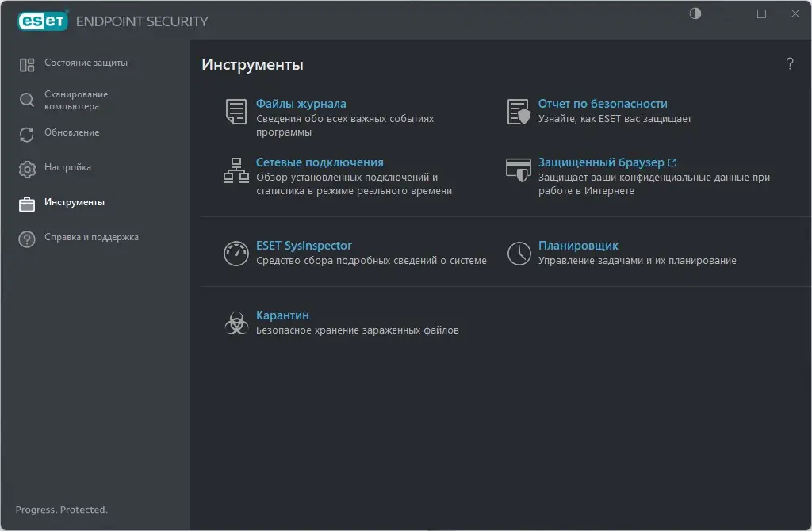Select the Обновление sidebar item
Viewport: 812px width, 531px height.
pos(71,133)
